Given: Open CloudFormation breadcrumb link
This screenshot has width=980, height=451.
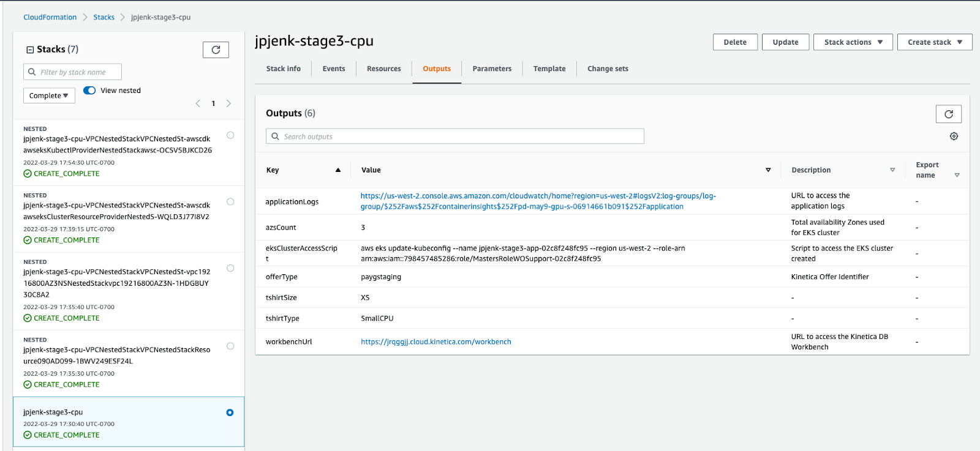Looking at the screenshot, I should (50, 17).
